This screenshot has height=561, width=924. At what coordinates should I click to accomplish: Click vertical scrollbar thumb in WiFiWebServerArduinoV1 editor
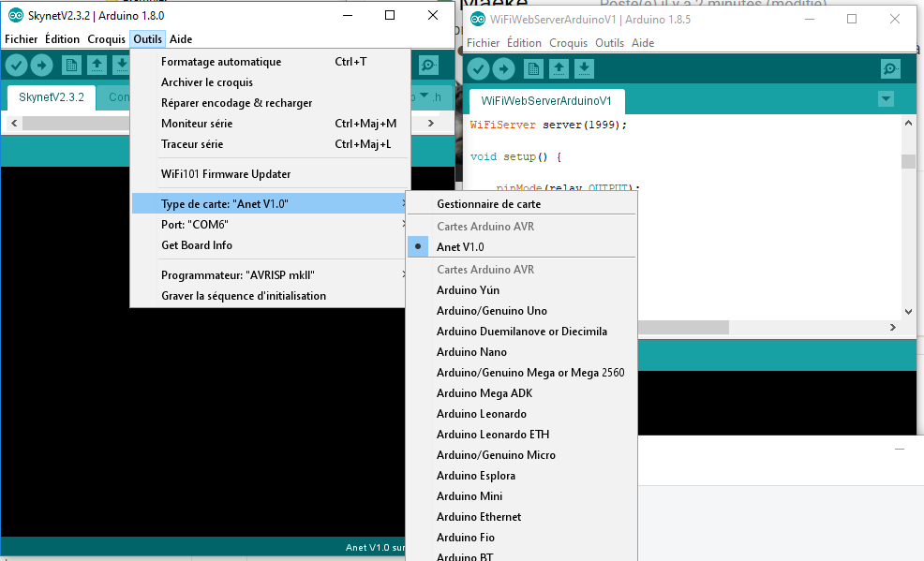[908, 161]
